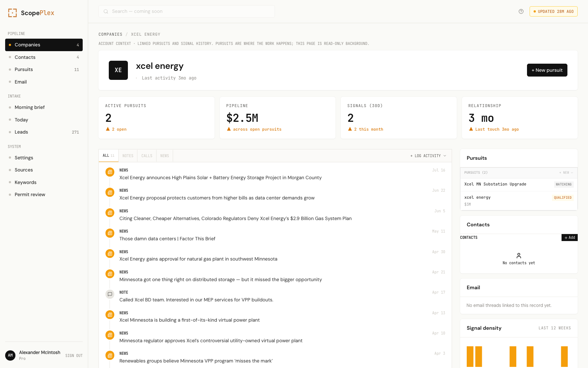This screenshot has width=588, height=368.
Task: Click the QUALIFIED status badge
Action: coord(563,198)
